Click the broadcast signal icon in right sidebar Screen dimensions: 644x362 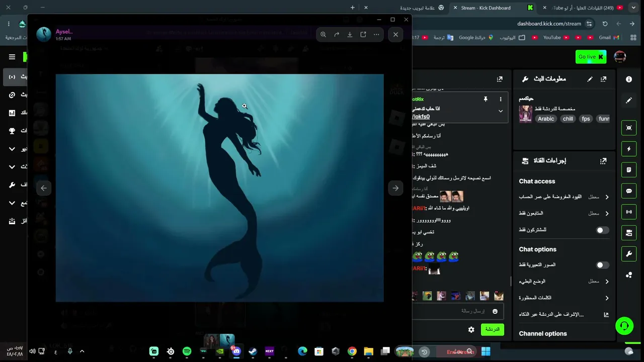coord(629,212)
